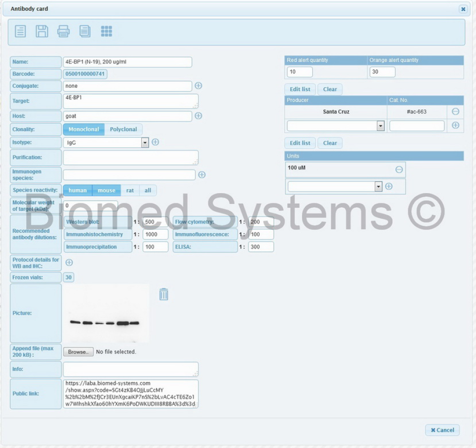Add a conjugate with the plus icon

(198, 86)
